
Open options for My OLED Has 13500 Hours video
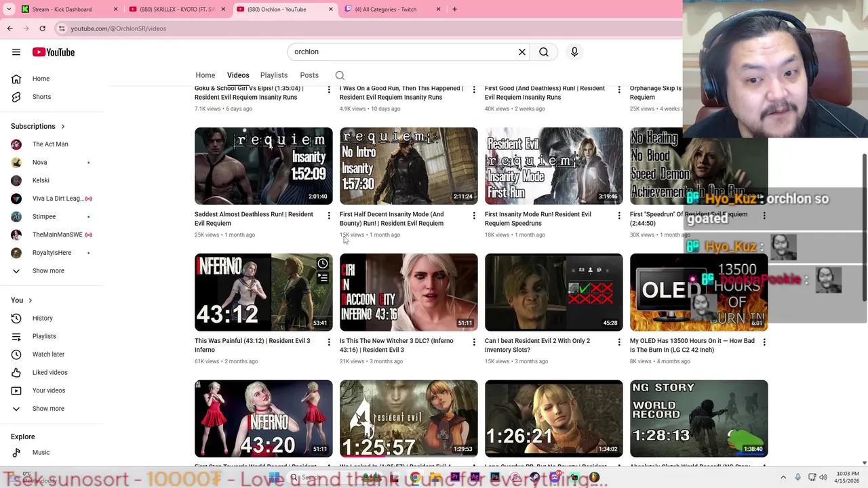764,342
